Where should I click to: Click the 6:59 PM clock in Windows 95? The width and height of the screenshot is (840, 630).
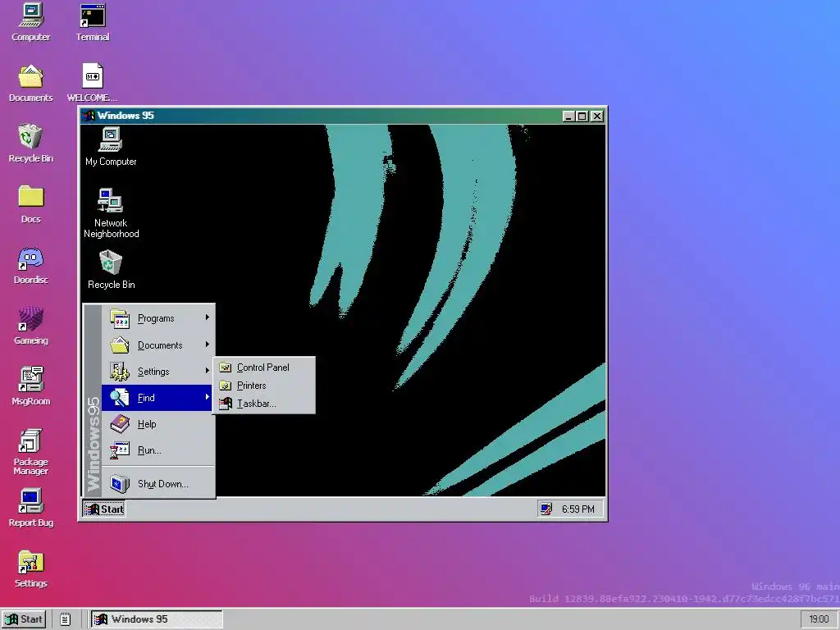tap(577, 509)
